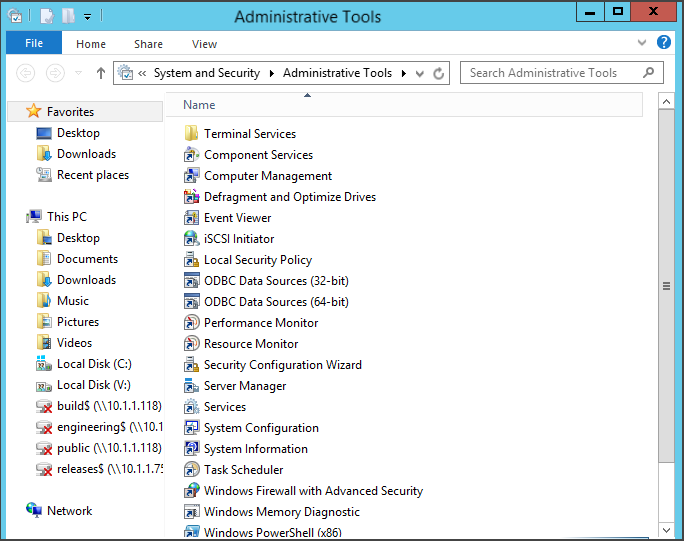Select the Defragment and Optimize Drives icon

click(x=192, y=196)
